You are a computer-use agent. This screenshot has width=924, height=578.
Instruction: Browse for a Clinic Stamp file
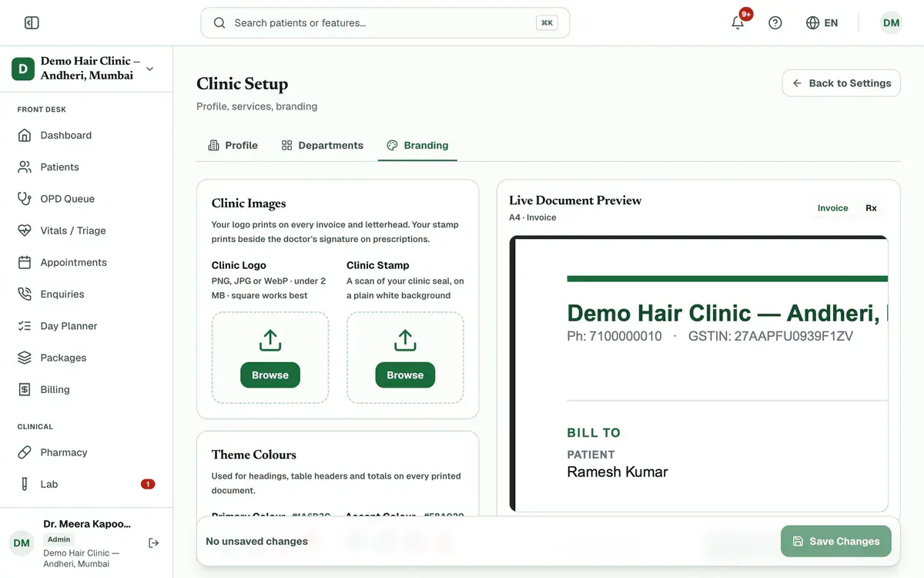tap(405, 375)
